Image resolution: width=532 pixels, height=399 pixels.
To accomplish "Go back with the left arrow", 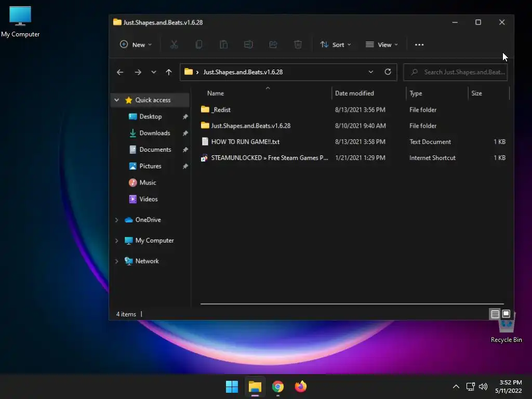I will pos(120,72).
